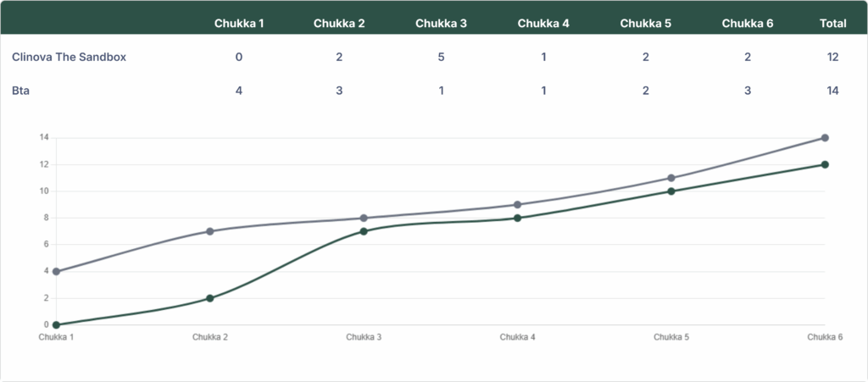The image size is (868, 382).
Task: Click the Bta team row label
Action: pos(20,91)
